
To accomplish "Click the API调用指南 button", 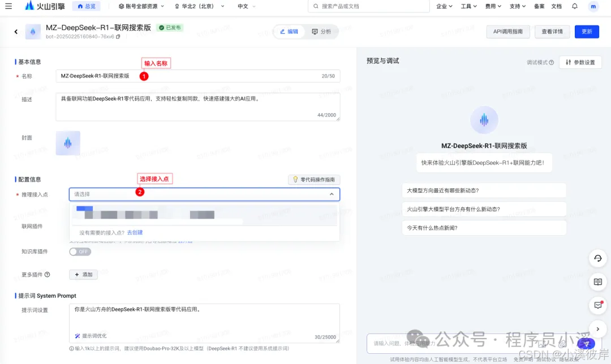I will (507, 32).
